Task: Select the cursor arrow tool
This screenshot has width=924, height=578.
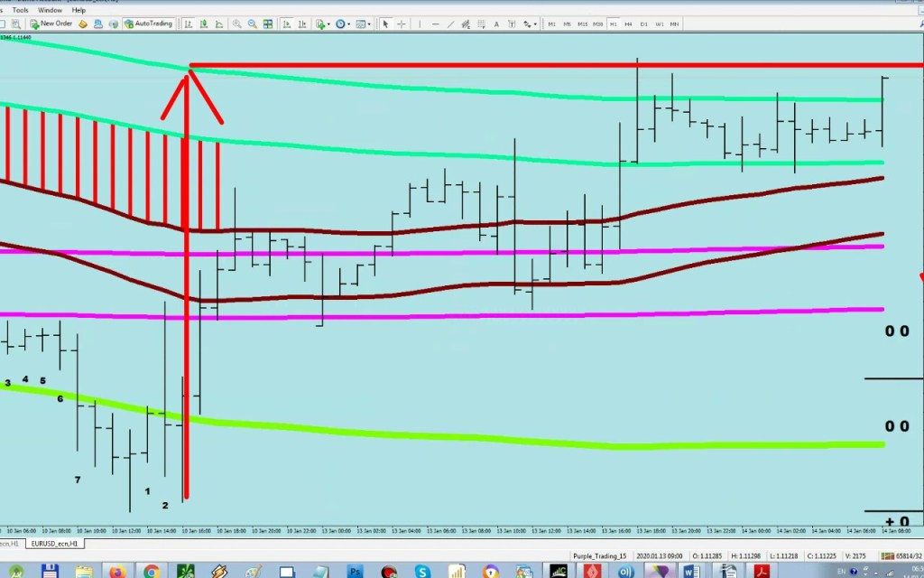Action: (386, 24)
